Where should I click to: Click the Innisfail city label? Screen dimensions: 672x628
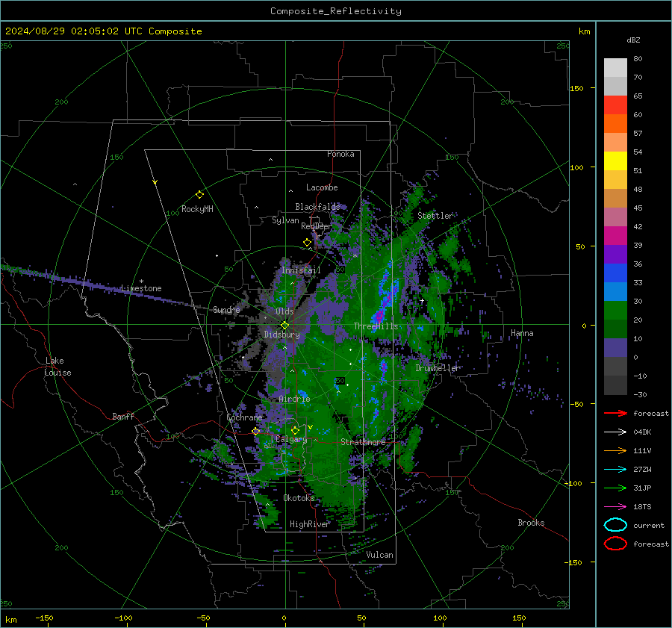click(x=301, y=270)
